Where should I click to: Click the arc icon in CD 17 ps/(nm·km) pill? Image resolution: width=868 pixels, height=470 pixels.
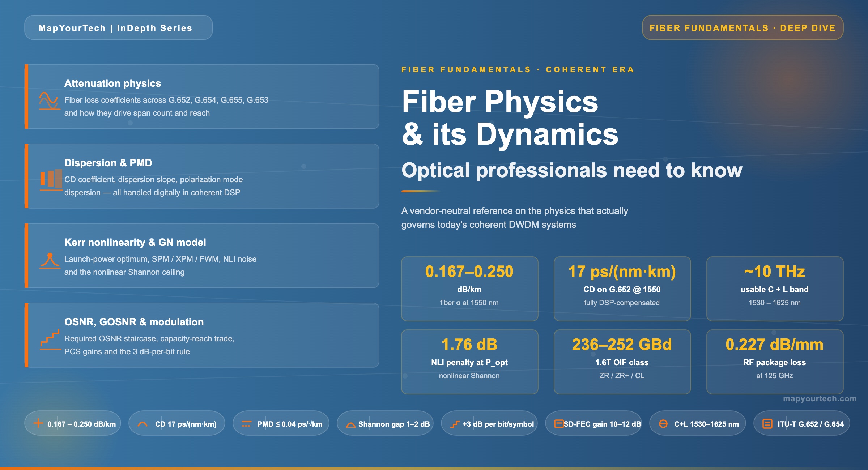142,424
